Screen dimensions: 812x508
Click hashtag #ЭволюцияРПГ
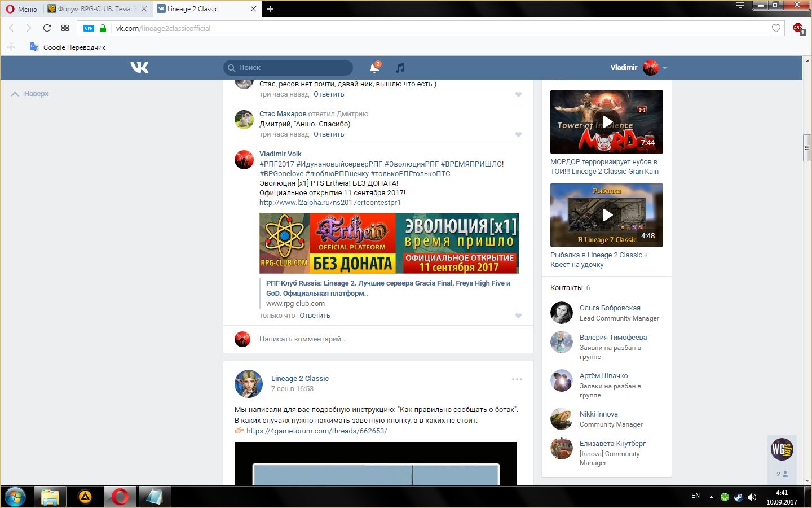click(x=412, y=164)
